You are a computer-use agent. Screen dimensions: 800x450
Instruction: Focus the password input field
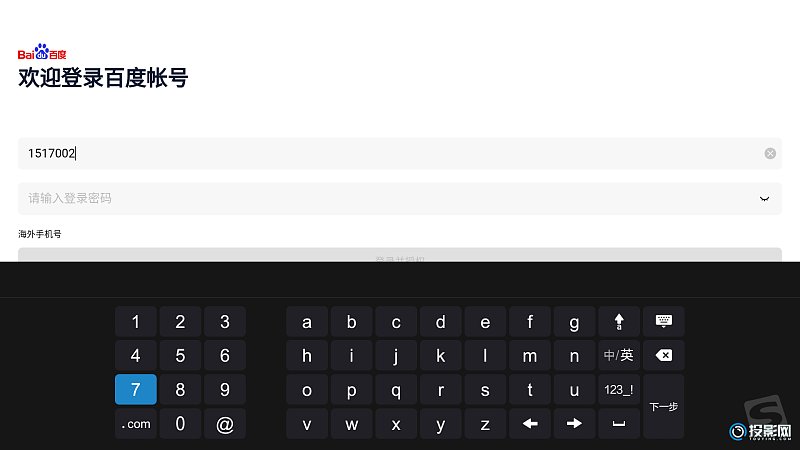399,198
